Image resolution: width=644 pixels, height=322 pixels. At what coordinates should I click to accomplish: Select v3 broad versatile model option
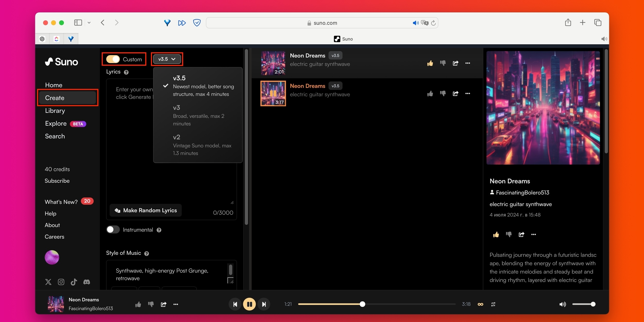pos(198,115)
